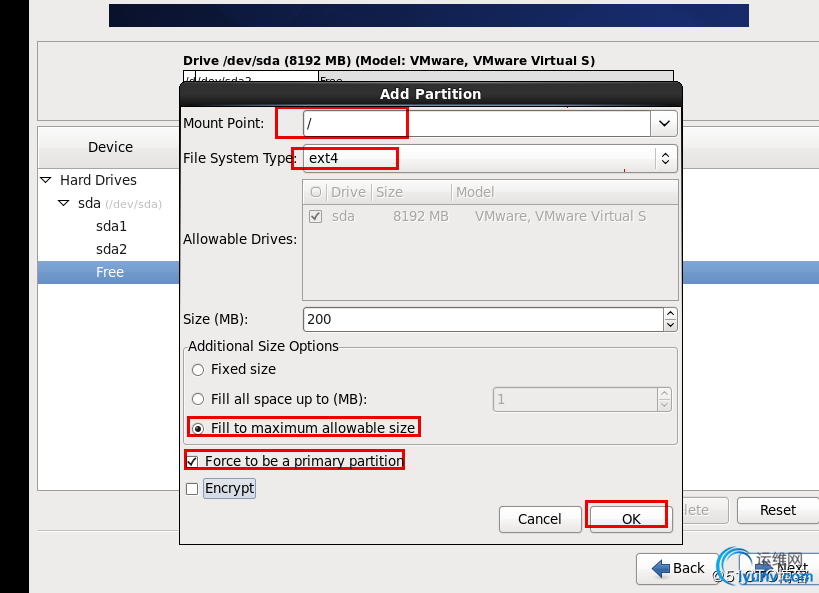Screen dimensions: 819x593
Task: Enable the Encrypt checkbox
Action: [192, 489]
